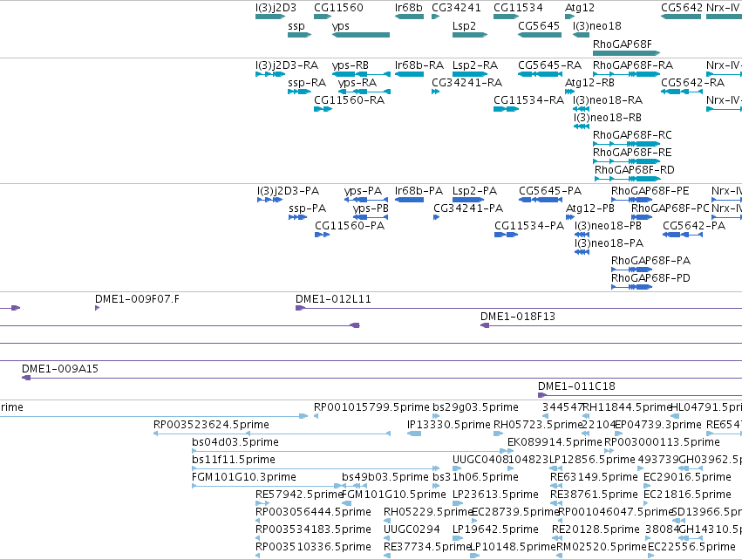Select the ssp-PA protein feature
Viewport: 742px width, 560px height.
(297, 217)
